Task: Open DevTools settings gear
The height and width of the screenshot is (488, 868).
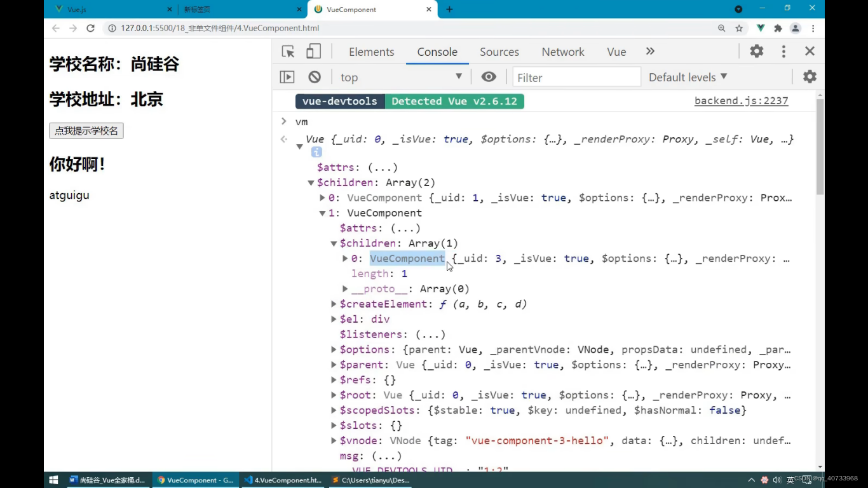Action: [756, 51]
